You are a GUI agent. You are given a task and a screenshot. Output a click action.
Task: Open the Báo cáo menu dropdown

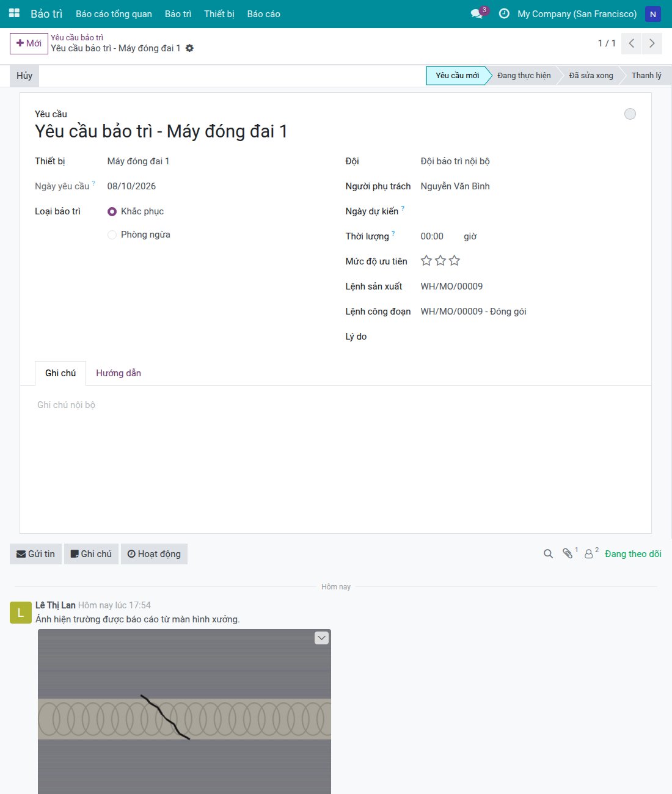coord(263,14)
